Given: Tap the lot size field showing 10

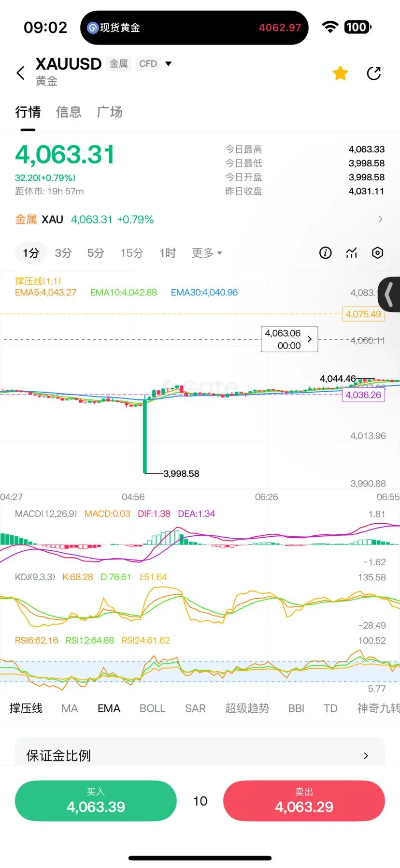Looking at the screenshot, I should pos(200,801).
